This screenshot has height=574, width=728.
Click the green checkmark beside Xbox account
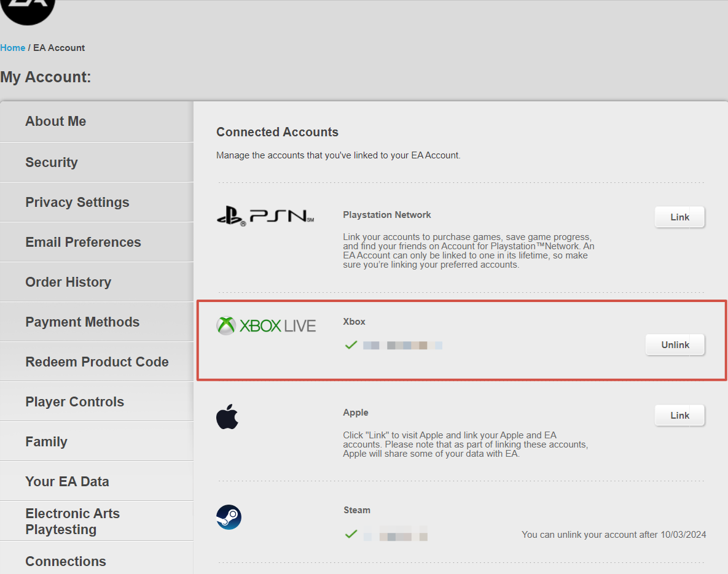(x=351, y=345)
